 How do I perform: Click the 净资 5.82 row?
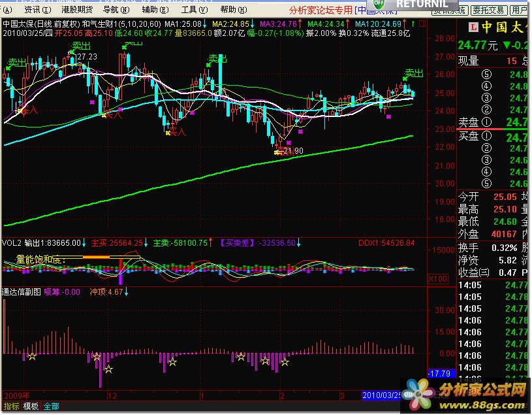pos(488,260)
